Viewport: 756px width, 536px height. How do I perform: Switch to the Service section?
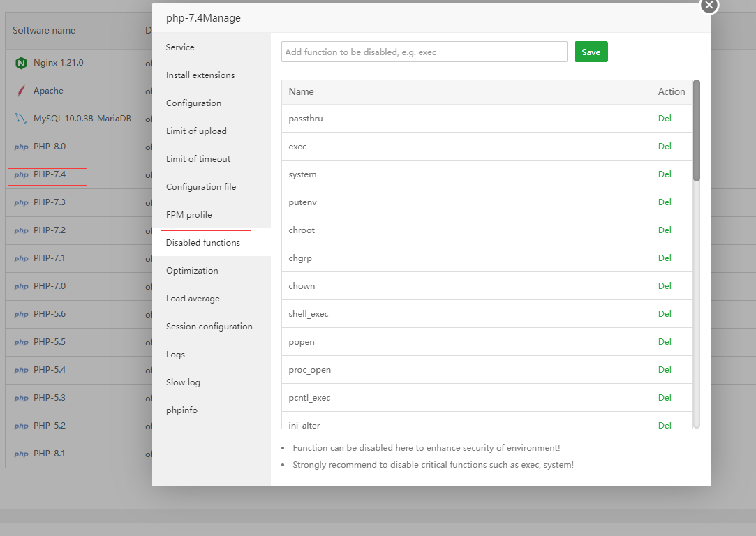click(179, 47)
